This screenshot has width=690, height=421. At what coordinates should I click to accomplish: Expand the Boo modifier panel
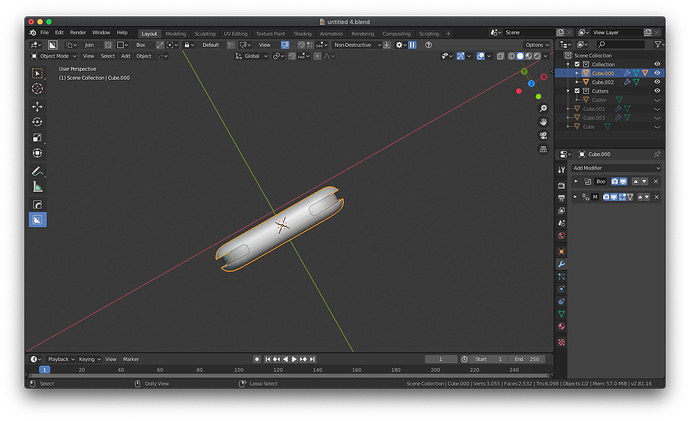pyautogui.click(x=576, y=181)
